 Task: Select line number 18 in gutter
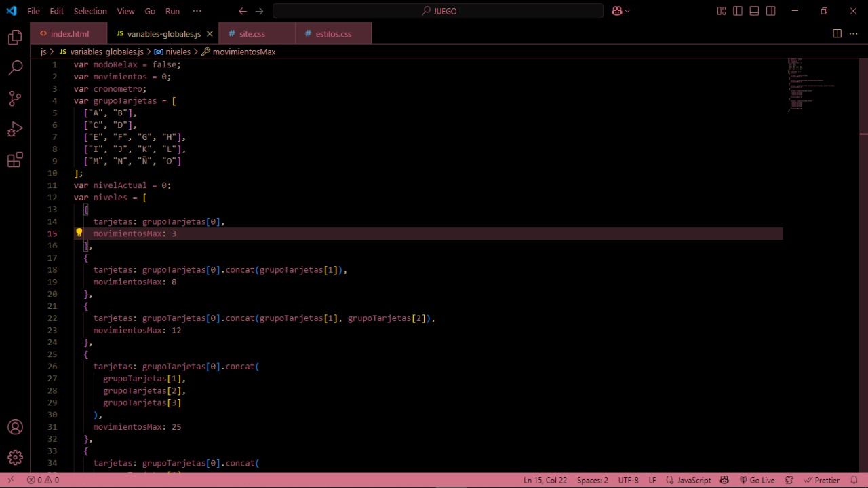pyautogui.click(x=52, y=269)
